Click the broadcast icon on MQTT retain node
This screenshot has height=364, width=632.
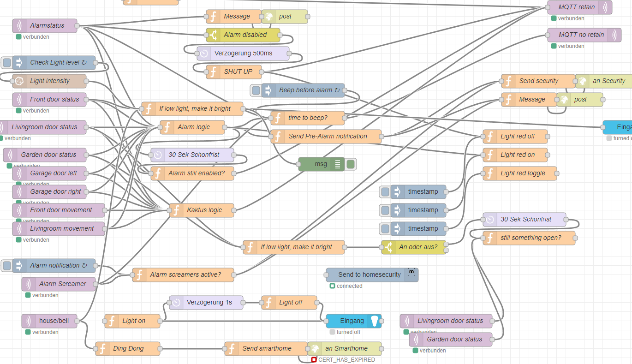605,7
